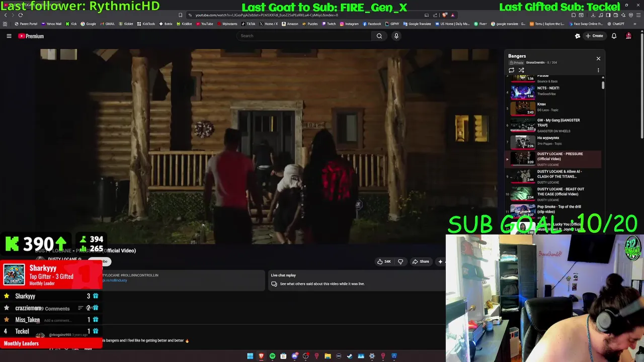Open the Facebook bookmark
Screen dimensions: 644x362
click(372, 24)
